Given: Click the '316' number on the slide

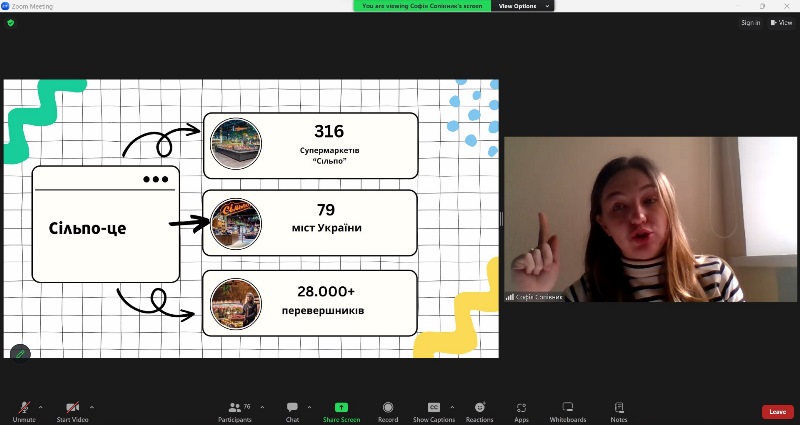Looking at the screenshot, I should click(329, 131).
